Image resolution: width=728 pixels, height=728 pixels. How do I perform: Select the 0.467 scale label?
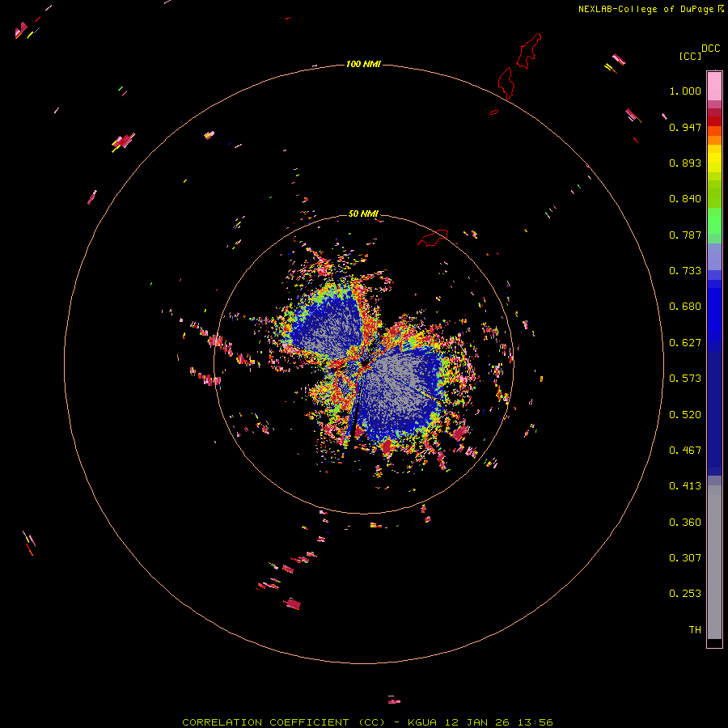(685, 451)
